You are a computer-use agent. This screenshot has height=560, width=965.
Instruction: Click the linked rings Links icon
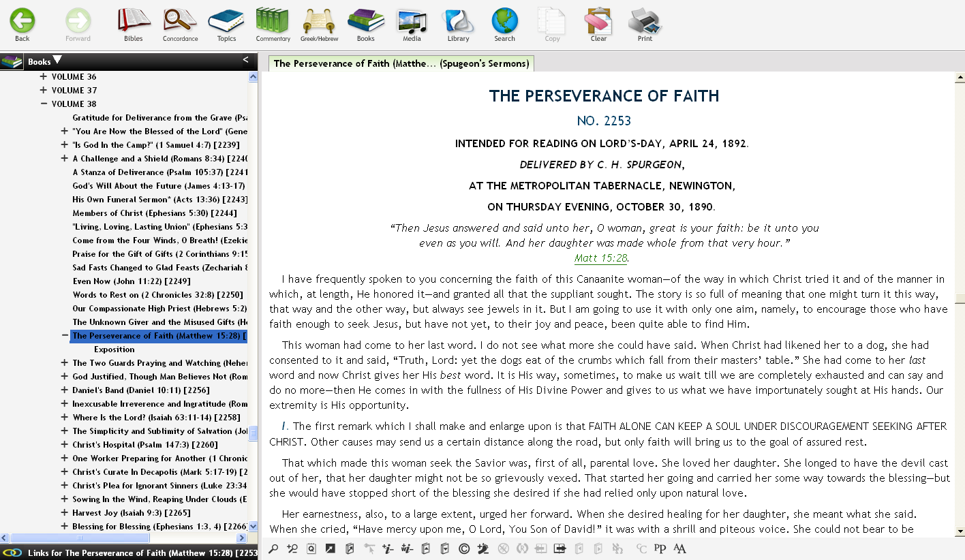click(12, 553)
